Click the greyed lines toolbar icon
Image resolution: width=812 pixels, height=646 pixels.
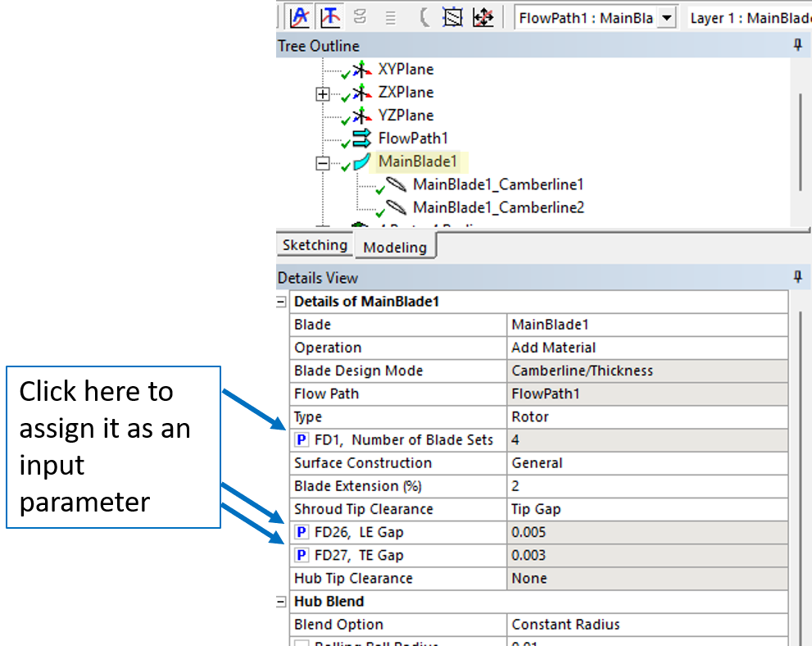(x=391, y=19)
